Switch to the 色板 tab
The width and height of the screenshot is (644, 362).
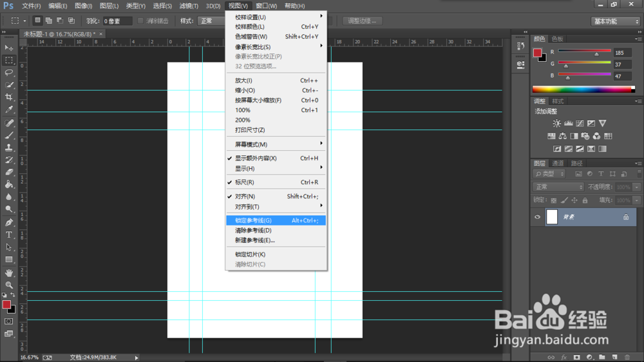click(x=557, y=39)
